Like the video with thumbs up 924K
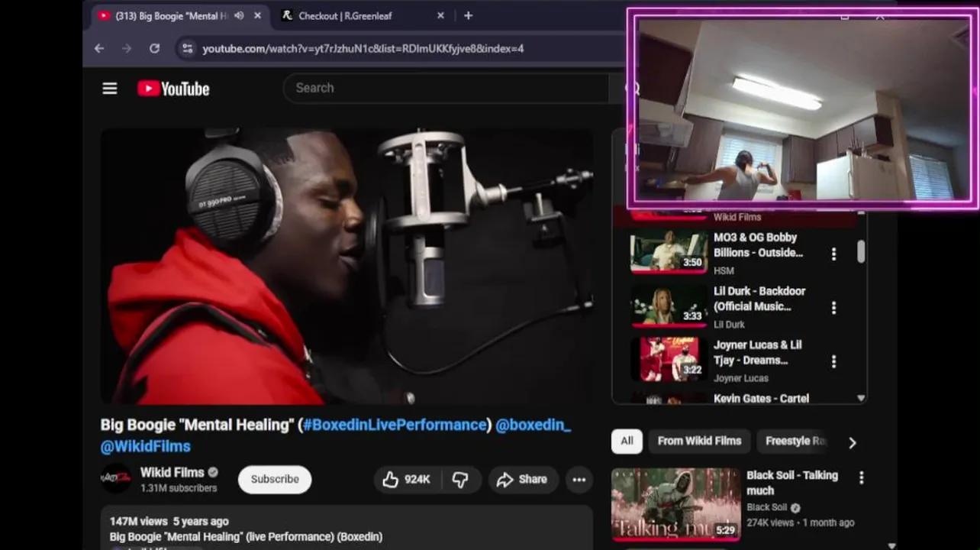The image size is (980, 550). point(407,479)
